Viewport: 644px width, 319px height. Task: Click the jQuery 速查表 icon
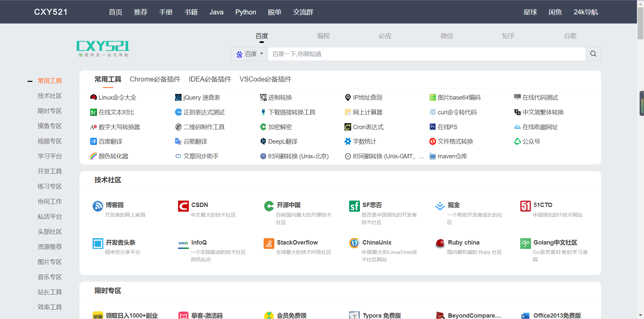coord(178,98)
